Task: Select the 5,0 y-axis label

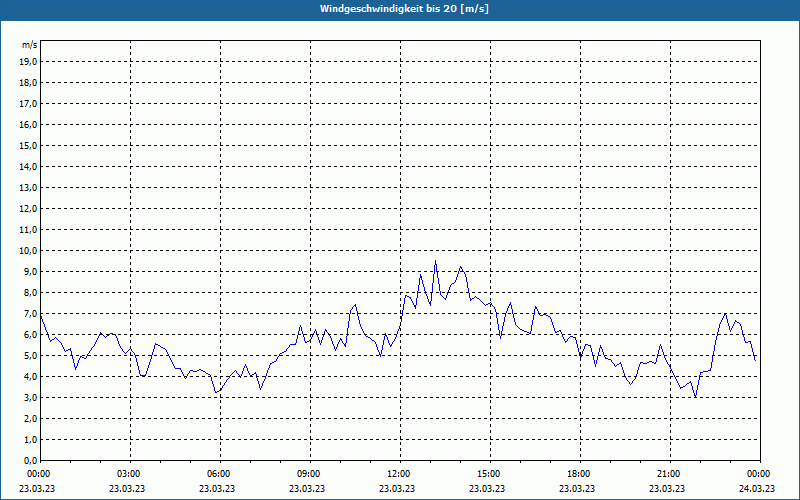Action: point(30,356)
